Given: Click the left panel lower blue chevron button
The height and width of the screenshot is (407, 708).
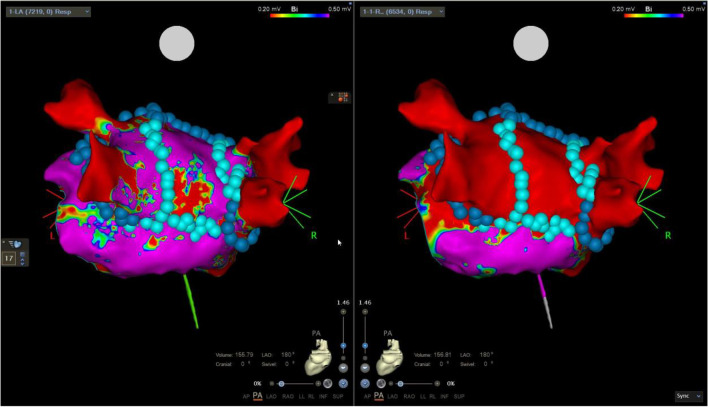Looking at the screenshot, I should point(343,384).
